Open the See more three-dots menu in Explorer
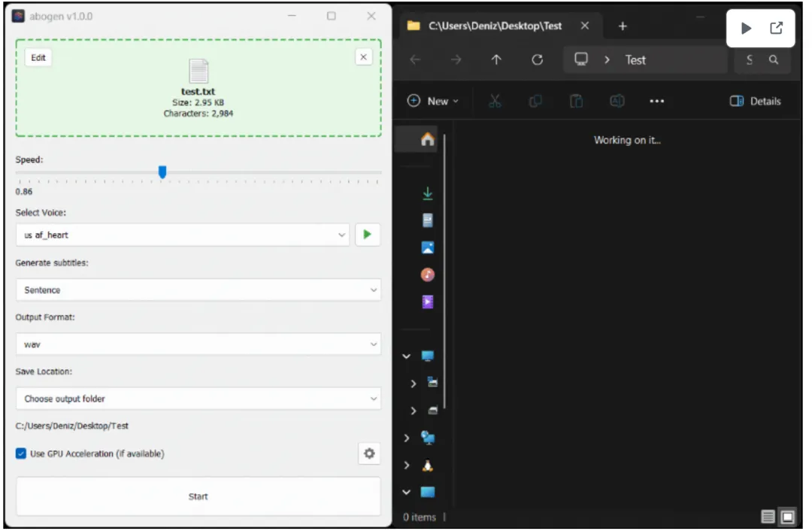The width and height of the screenshot is (812, 531). click(656, 102)
